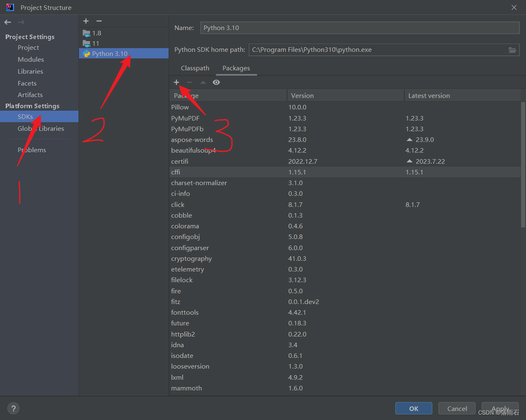Select Global Libraries in the sidebar
This screenshot has height=420, width=526.
(40, 128)
